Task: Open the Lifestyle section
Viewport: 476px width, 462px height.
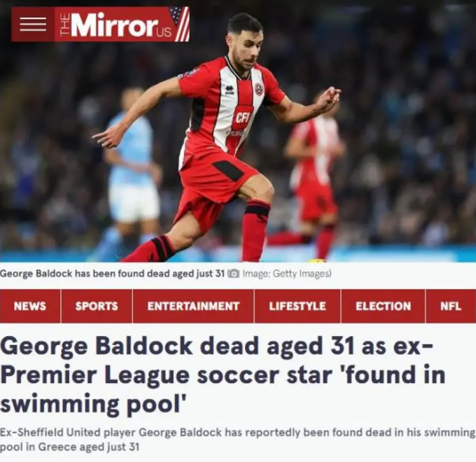Action: click(x=297, y=306)
